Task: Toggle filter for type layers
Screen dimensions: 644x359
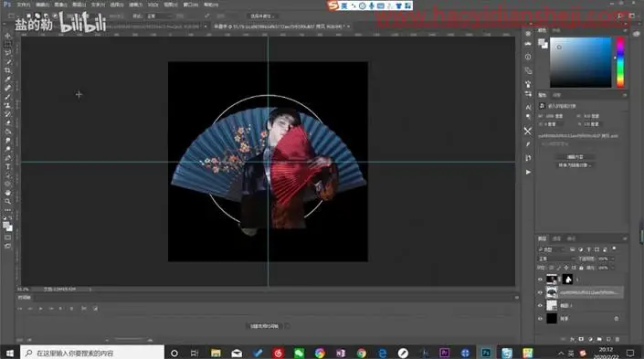Action: point(588,249)
